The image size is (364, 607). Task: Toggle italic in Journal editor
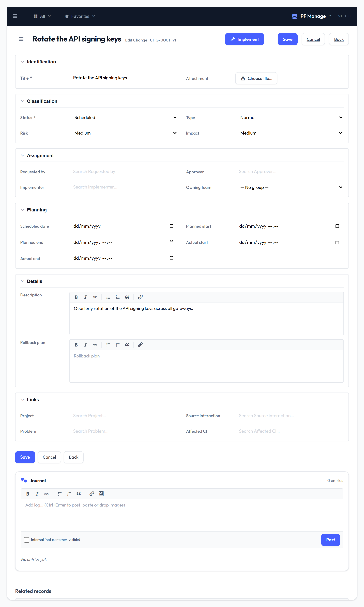click(x=37, y=494)
